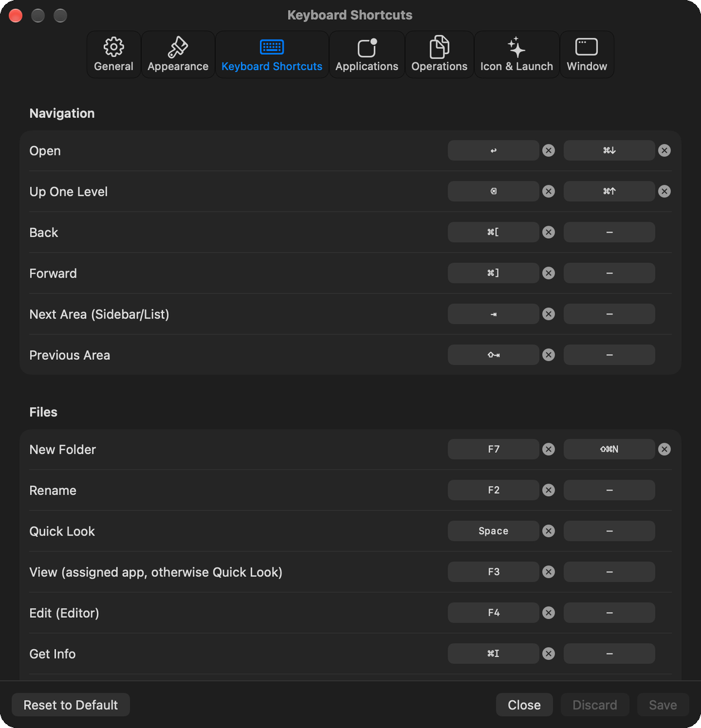Edit the ⇧⌘N shortcut field for New Folder
Viewport: 701px width, 728px height.
click(609, 449)
